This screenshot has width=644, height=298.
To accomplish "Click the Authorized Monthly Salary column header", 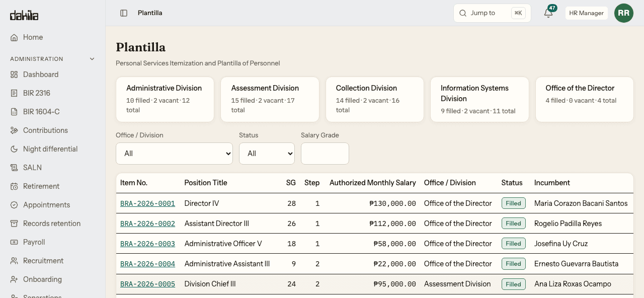I will [373, 183].
